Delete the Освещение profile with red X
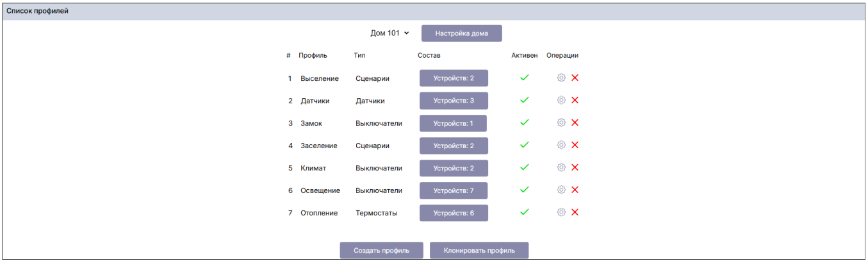The width and height of the screenshot is (868, 261). pyautogui.click(x=575, y=190)
